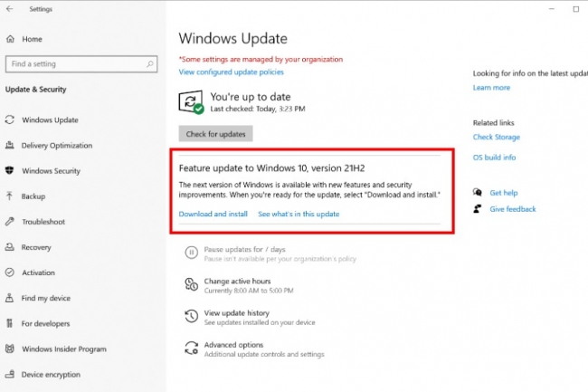The width and height of the screenshot is (588, 392).
Task: Select Backup in the sidebar
Action: tap(33, 196)
